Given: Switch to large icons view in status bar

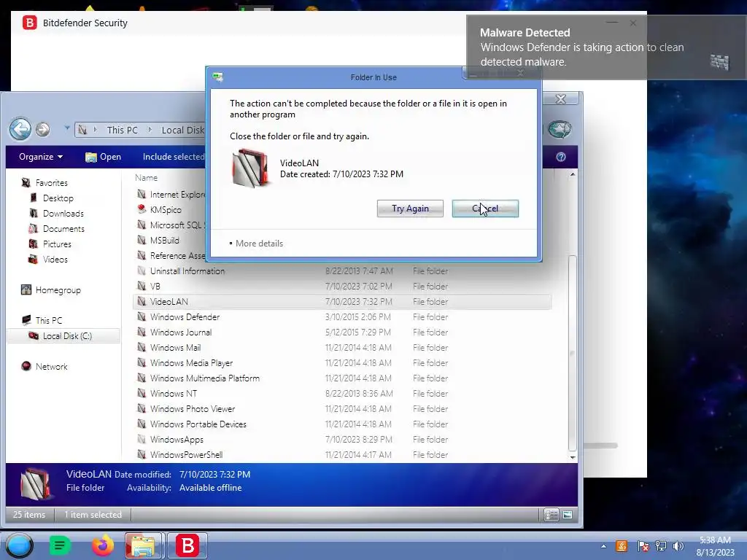Looking at the screenshot, I should click(568, 515).
